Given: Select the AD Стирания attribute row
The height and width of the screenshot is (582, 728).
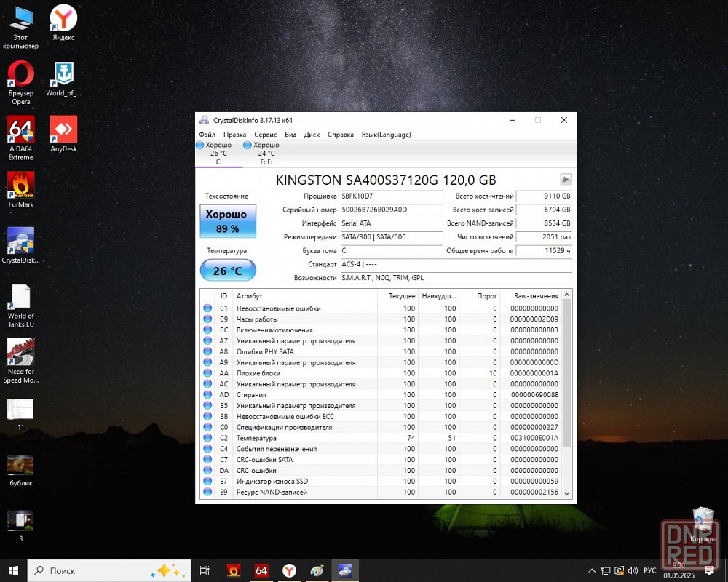Looking at the screenshot, I should point(381,395).
